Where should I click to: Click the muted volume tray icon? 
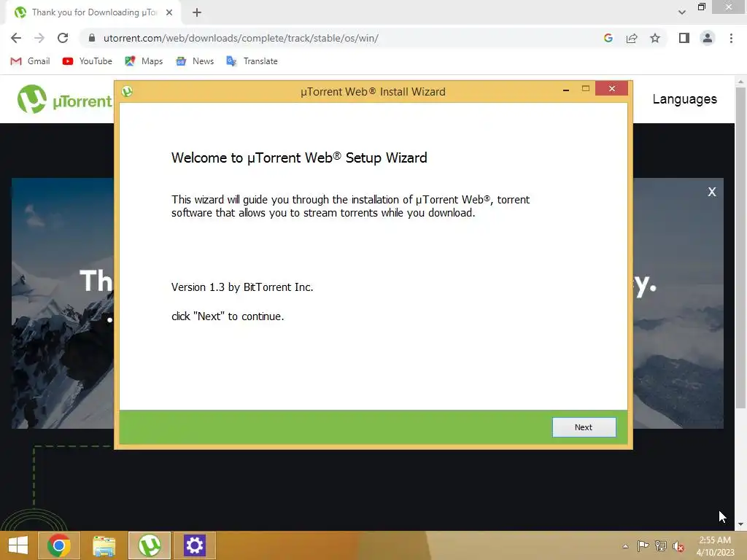coord(678,546)
